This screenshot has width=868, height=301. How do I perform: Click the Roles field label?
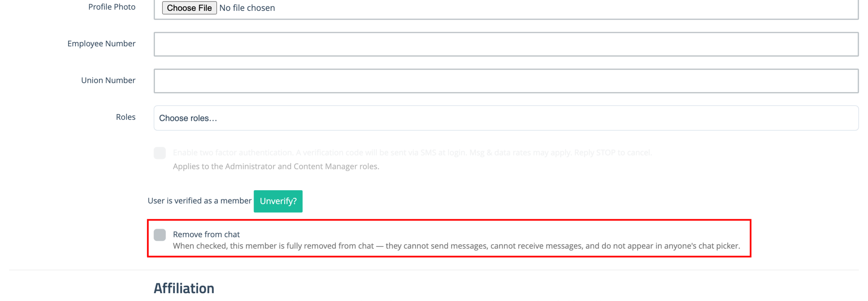[x=125, y=117]
